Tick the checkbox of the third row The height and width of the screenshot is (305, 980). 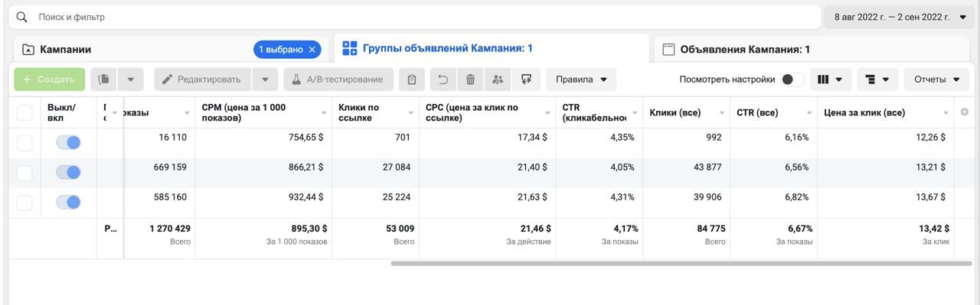click(x=24, y=203)
